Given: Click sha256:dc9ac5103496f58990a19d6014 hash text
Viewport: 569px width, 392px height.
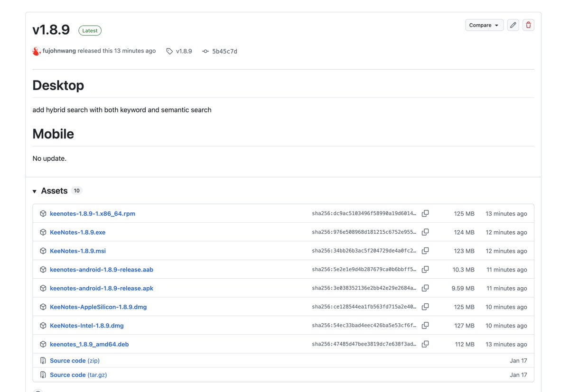Looking at the screenshot, I should [x=364, y=213].
